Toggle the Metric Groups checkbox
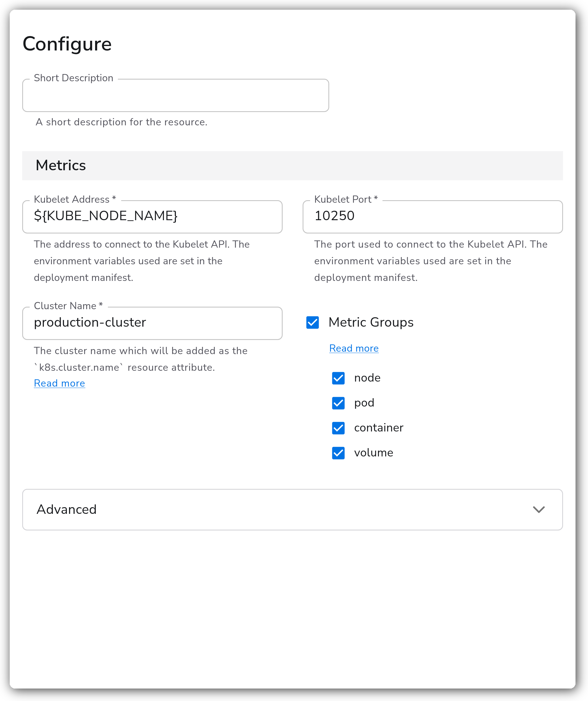The image size is (588, 701). coord(313,322)
